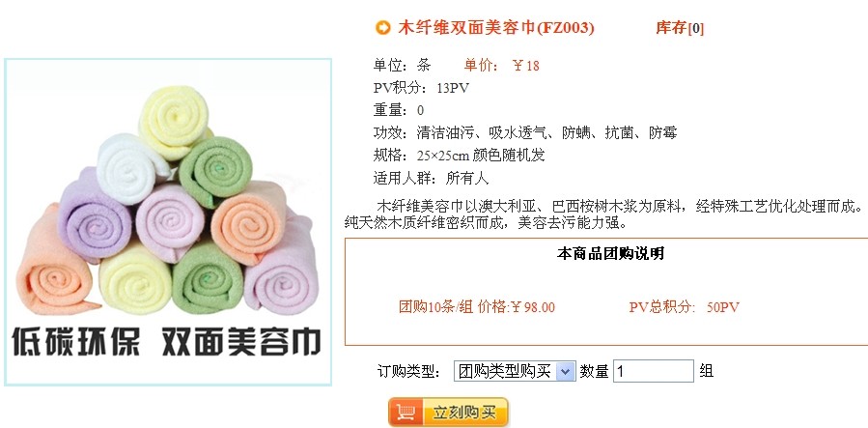This screenshot has width=868, height=428.
Task: Click the dropdown arrow of 团购类型购买
Action: point(565,371)
